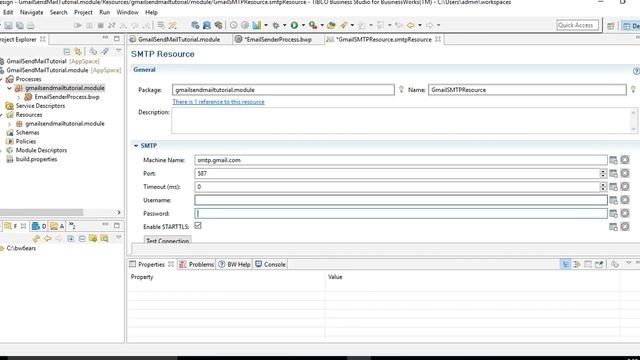Click the Quick Access search box
640x360 pixels.
pos(578,25)
